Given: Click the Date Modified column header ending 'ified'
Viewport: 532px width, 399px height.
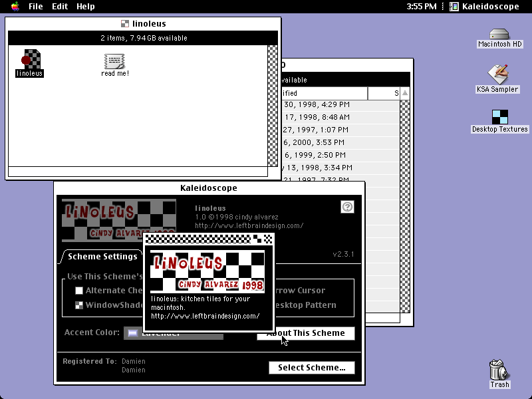Looking at the screenshot, I should tap(325, 93).
